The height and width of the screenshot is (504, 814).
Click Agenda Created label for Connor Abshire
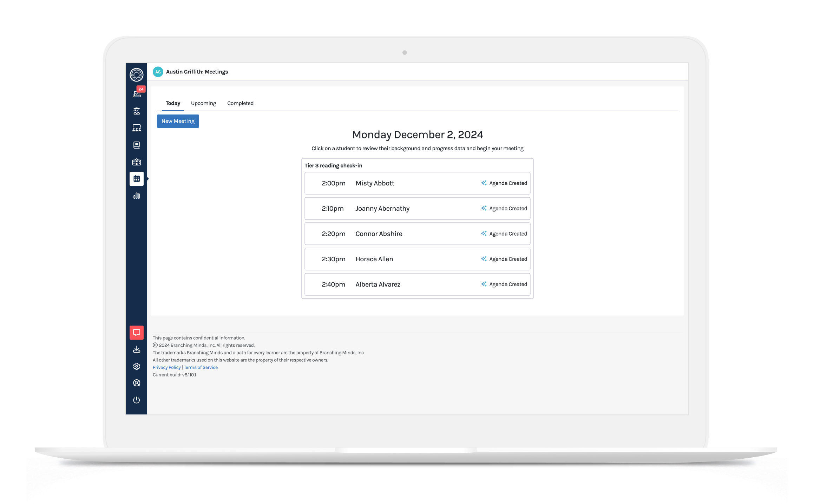[x=508, y=234]
